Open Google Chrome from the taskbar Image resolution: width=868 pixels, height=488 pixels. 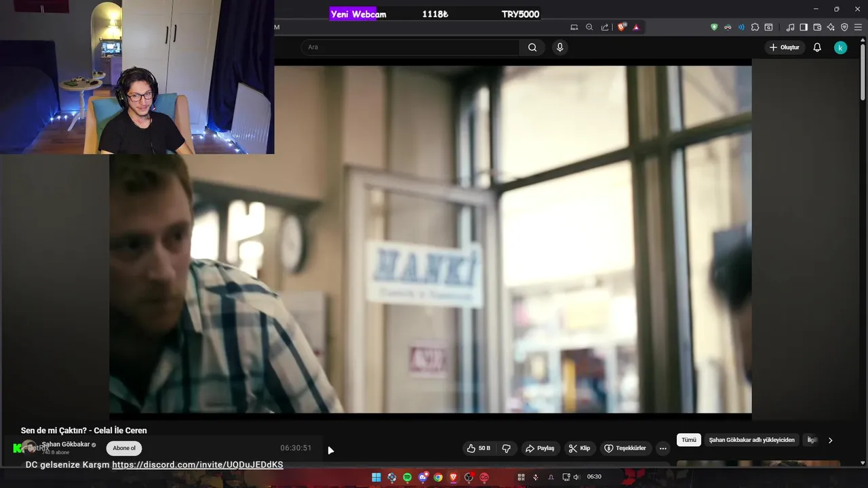[438, 477]
